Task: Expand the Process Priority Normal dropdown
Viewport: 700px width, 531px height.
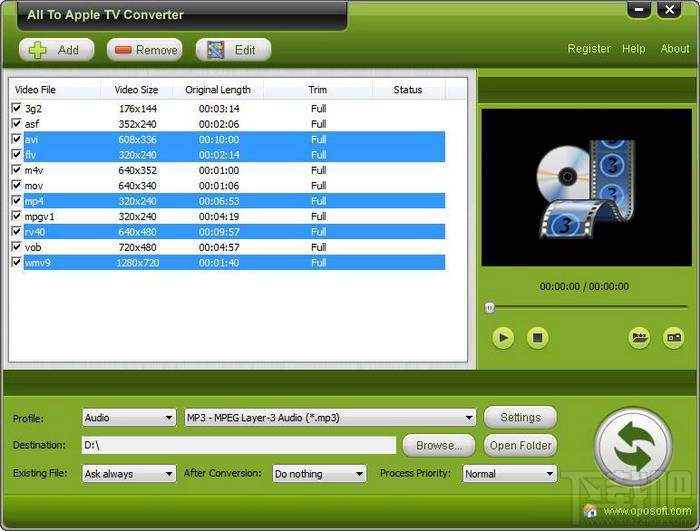Action: point(510,473)
